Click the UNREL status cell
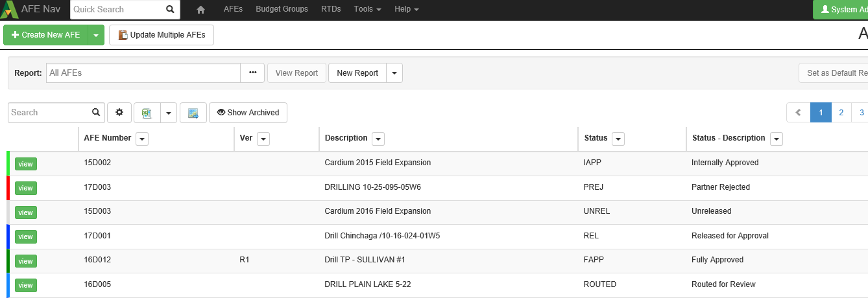The image size is (868, 298). coord(597,211)
